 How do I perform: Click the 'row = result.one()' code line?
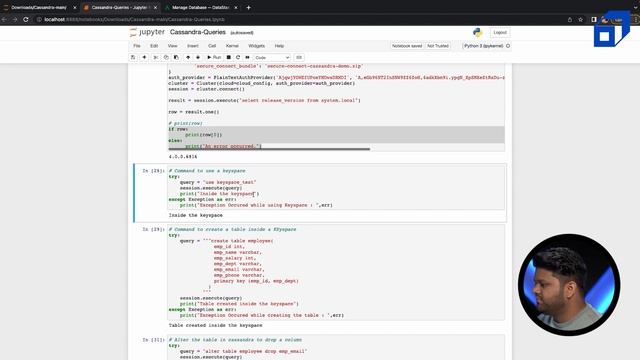tap(194, 111)
